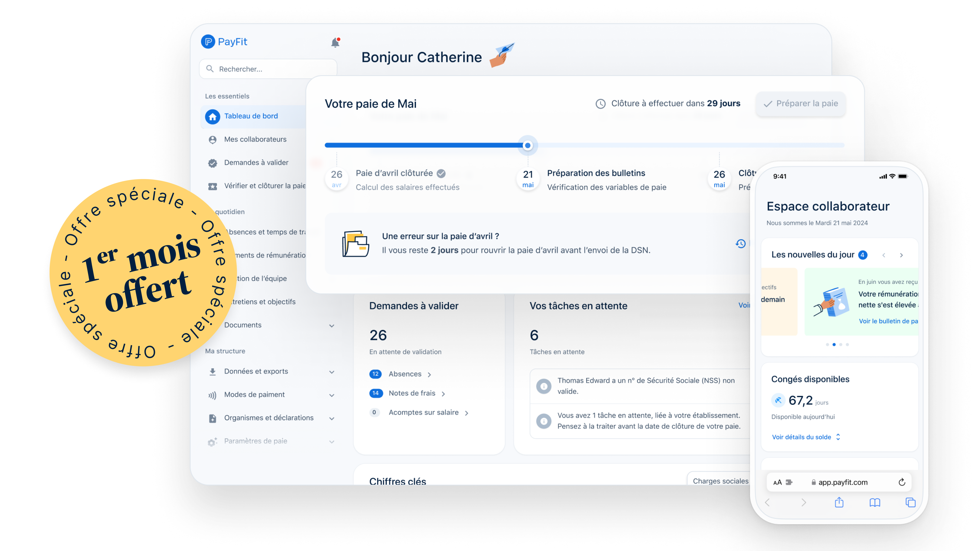Click the history restore icon in error banner
Screen dimensions: 980x551
(740, 243)
